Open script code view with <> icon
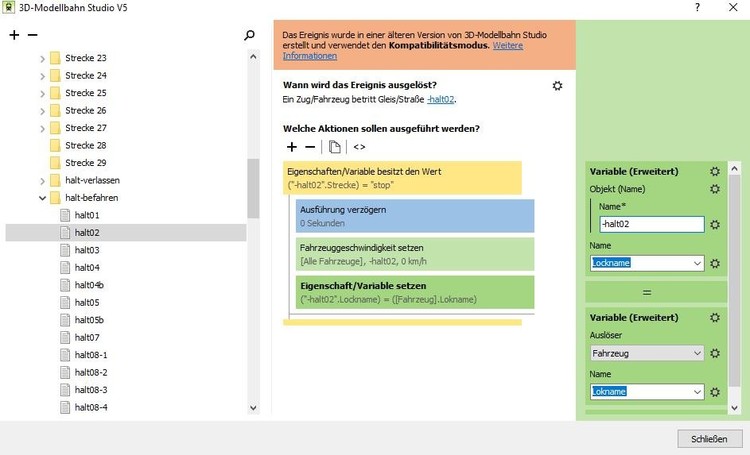 pos(359,147)
